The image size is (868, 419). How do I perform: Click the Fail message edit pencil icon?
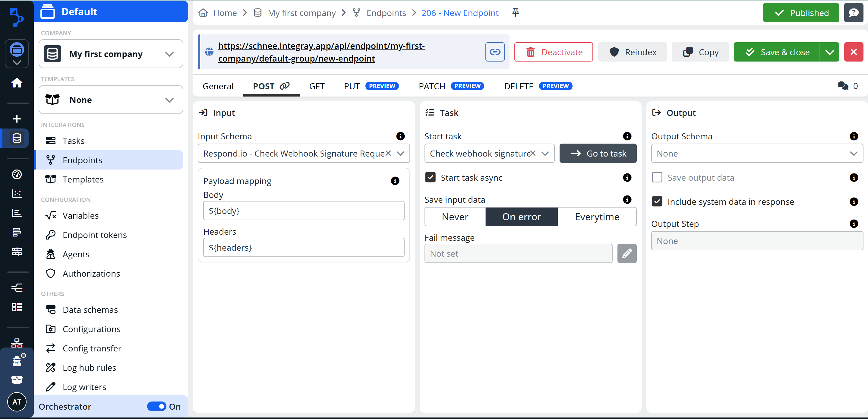627,253
